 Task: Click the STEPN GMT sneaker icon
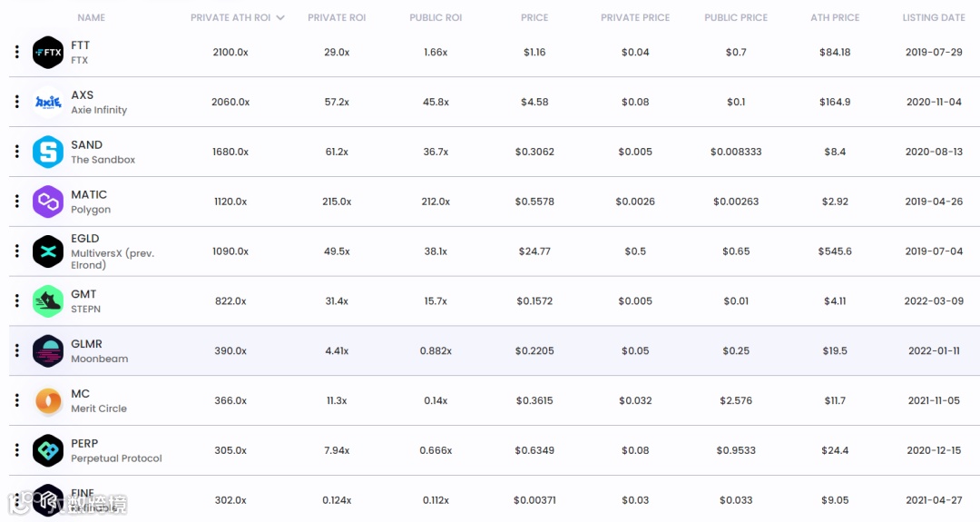(48, 301)
